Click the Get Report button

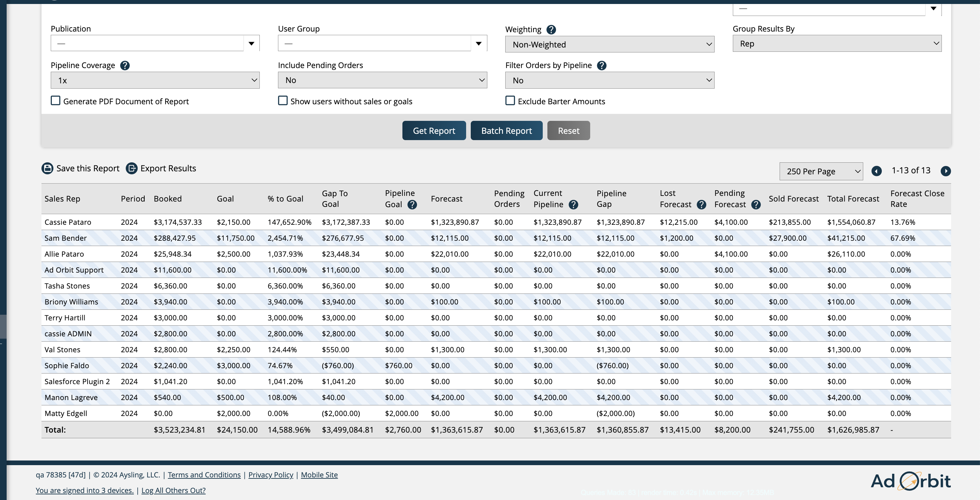(x=434, y=130)
